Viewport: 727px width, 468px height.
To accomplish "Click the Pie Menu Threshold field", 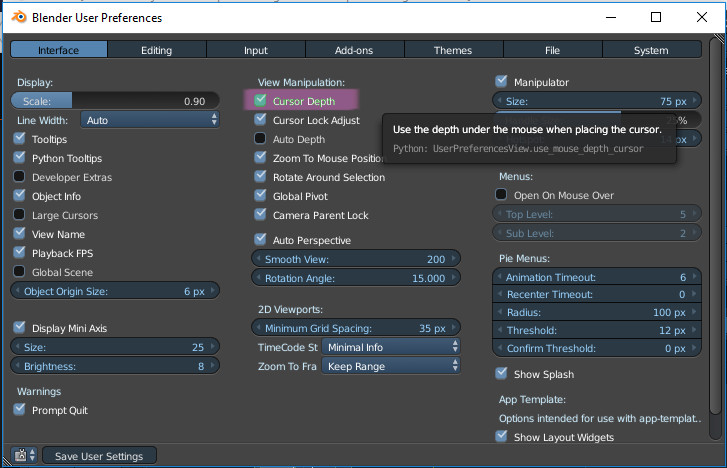I will coord(597,330).
